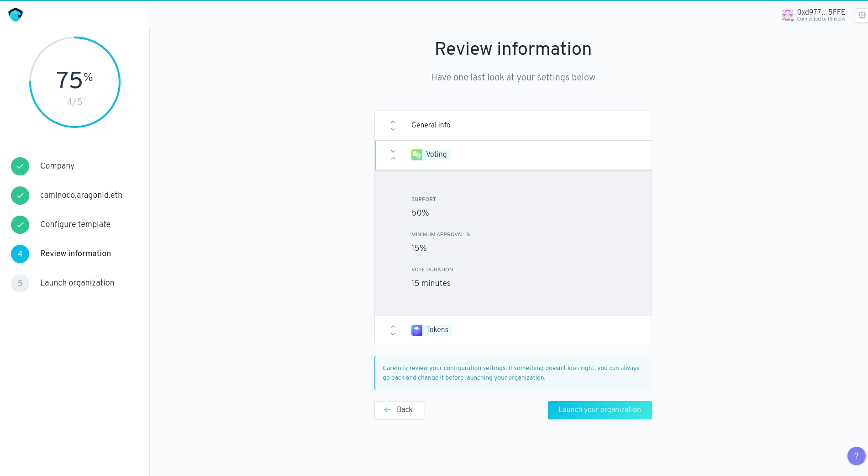This screenshot has height=476, width=868.
Task: Click the wallet identicon avatar
Action: 788,15
